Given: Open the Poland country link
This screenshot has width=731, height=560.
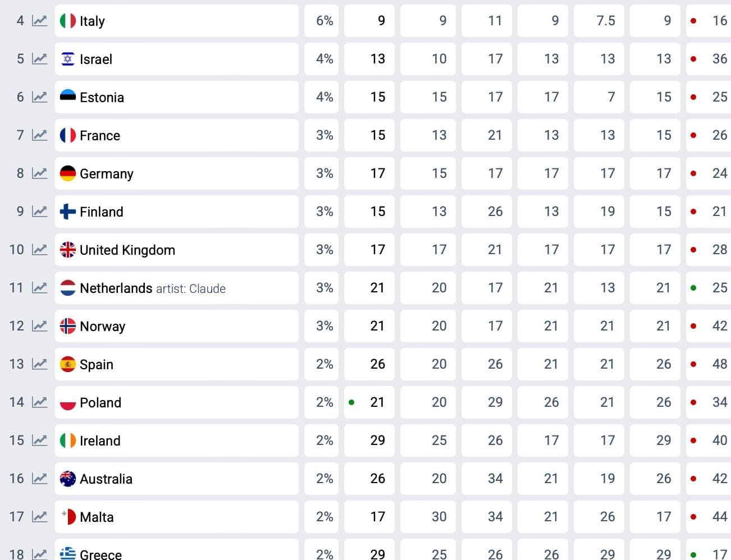Looking at the screenshot, I should coord(100,402).
